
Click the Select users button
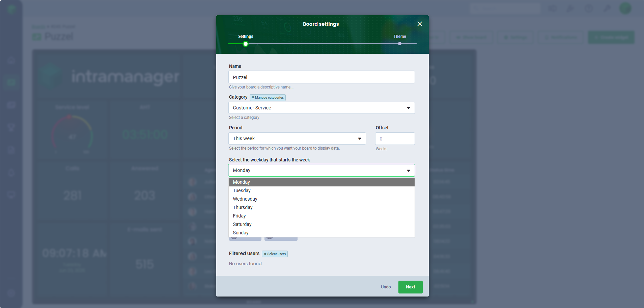coord(275,254)
